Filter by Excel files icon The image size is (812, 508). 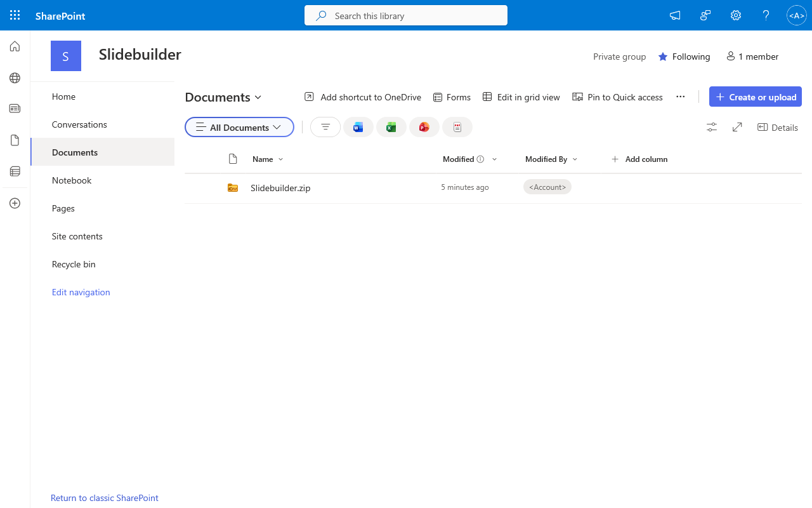(391, 127)
